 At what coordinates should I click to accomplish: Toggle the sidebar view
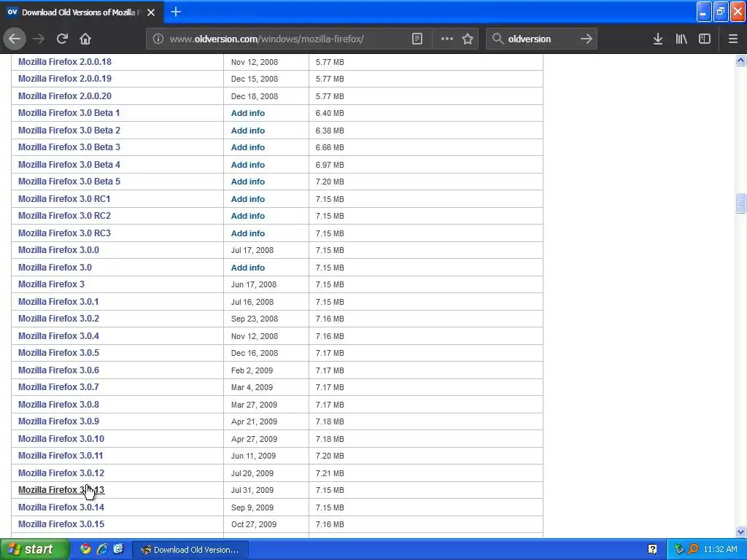pyautogui.click(x=705, y=39)
